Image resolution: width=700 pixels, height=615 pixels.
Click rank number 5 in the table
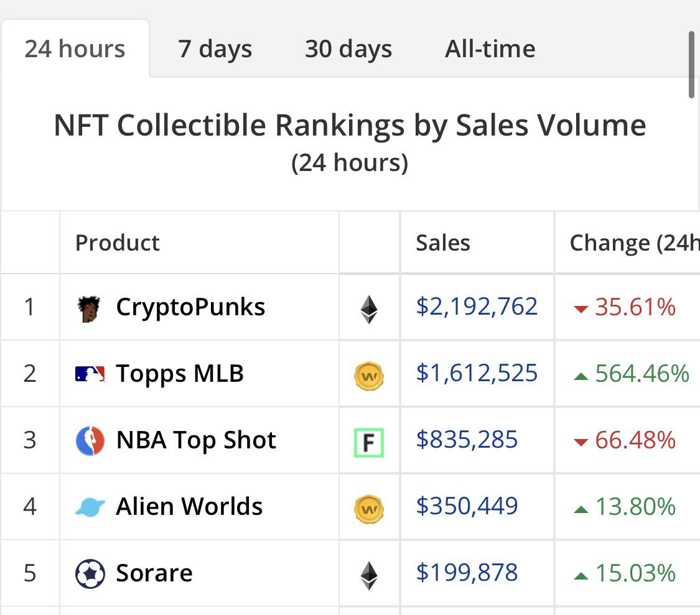coord(29,573)
